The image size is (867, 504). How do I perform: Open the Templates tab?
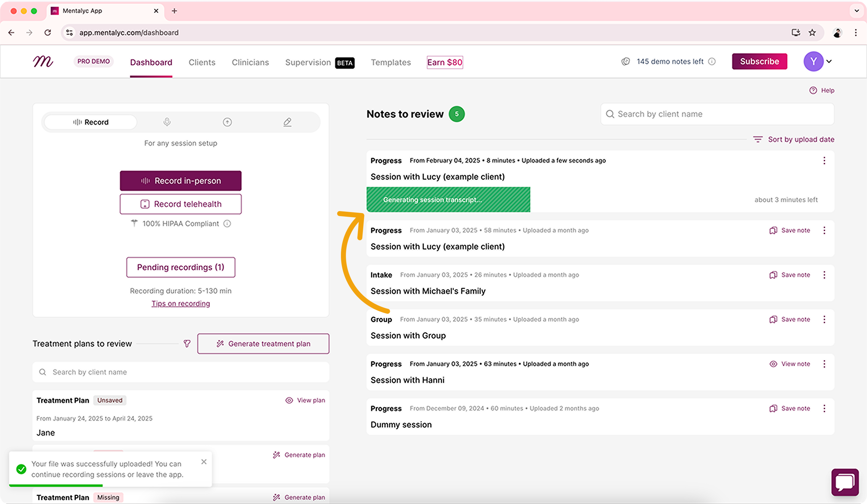pyautogui.click(x=390, y=62)
